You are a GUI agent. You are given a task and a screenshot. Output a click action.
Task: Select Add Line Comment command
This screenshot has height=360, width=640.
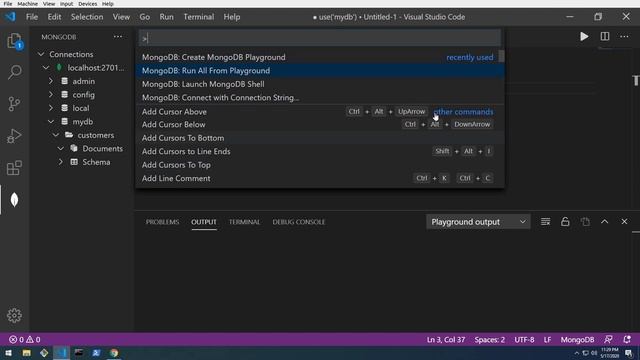[320, 178]
